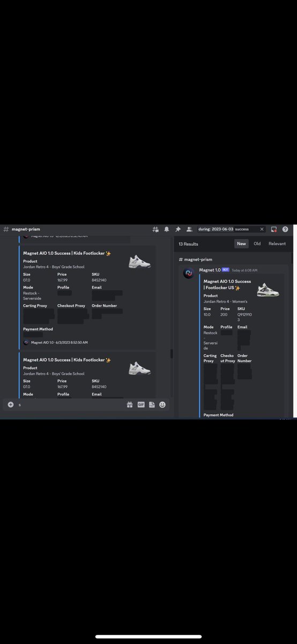
Task: Click the magnet-prism channel title in header
Action: [x=26, y=229]
